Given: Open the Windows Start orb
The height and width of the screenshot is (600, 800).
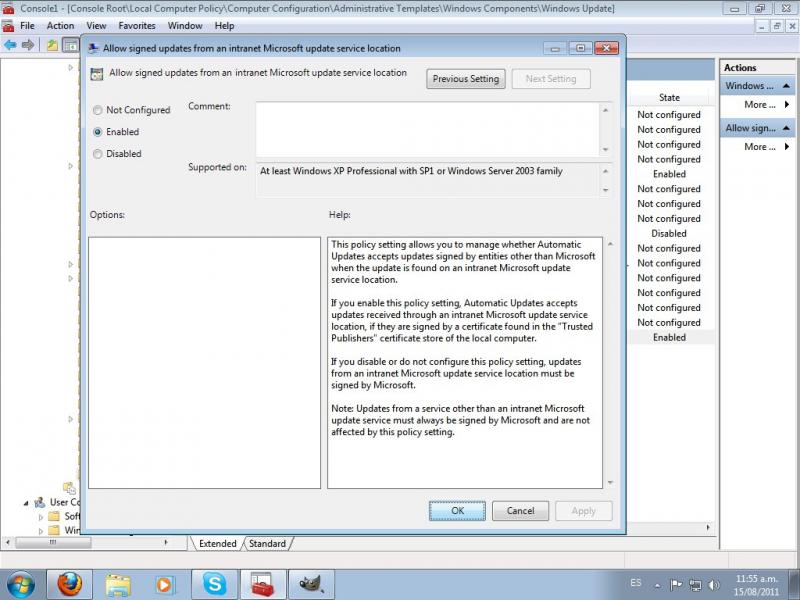Looking at the screenshot, I should coord(20,585).
